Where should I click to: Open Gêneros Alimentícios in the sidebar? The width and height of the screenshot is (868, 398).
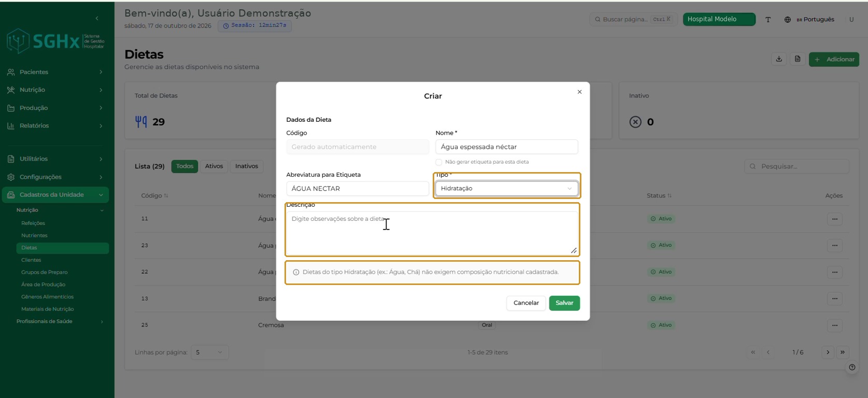coord(47,297)
